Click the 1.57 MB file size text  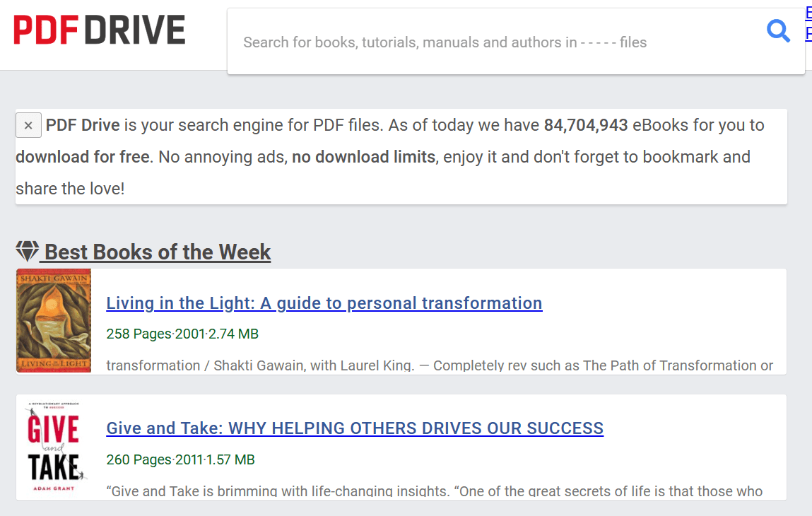pos(230,459)
